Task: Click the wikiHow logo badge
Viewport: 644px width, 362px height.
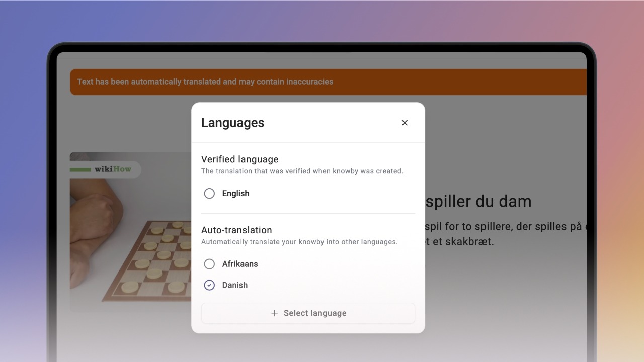Action: click(x=106, y=169)
